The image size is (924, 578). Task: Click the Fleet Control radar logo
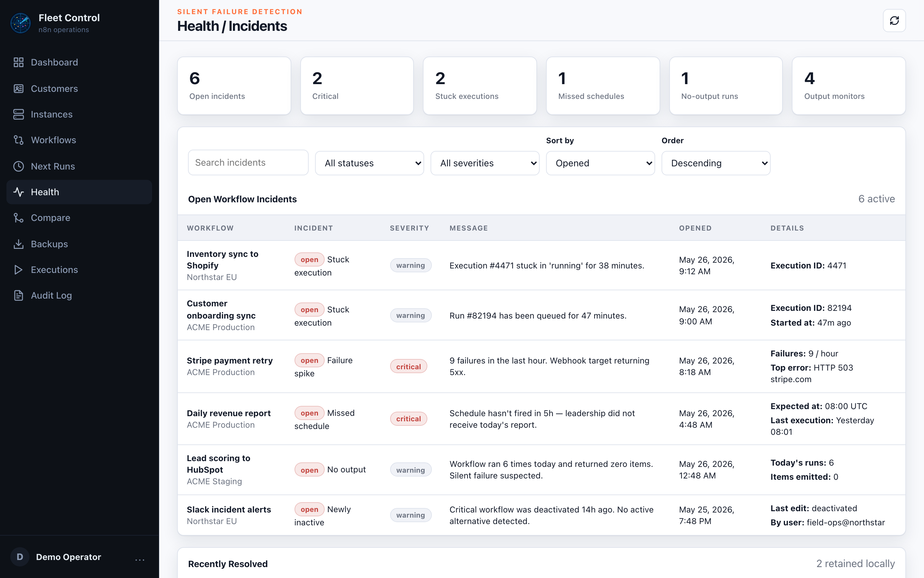click(x=21, y=23)
